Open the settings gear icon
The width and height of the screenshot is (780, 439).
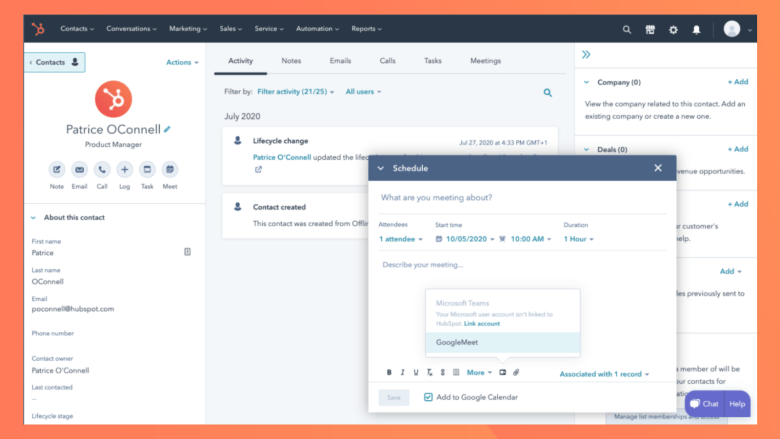(x=673, y=29)
